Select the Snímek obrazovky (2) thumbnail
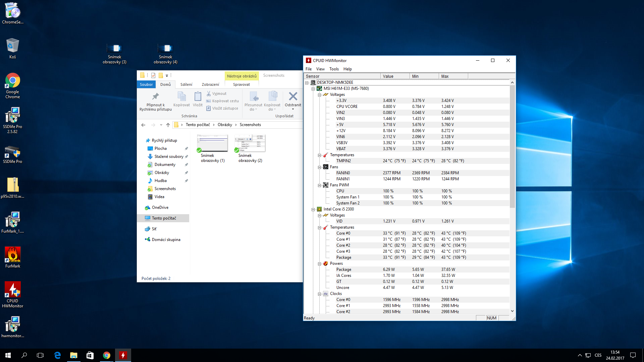 tap(250, 143)
